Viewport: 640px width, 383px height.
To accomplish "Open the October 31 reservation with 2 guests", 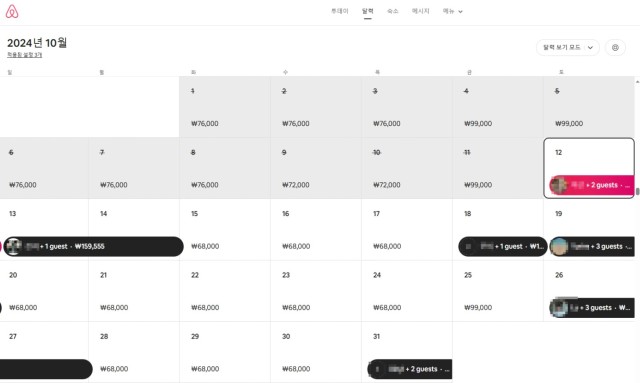I will (410, 369).
